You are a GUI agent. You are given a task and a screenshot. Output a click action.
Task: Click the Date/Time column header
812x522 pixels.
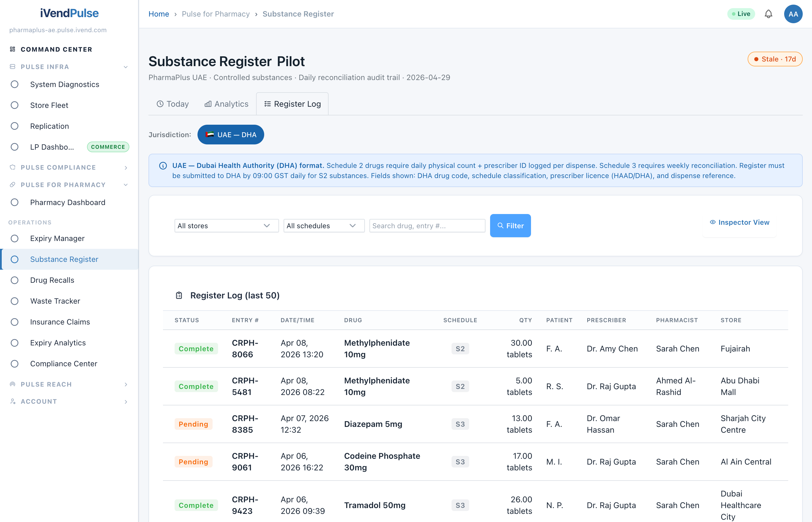[x=297, y=320]
